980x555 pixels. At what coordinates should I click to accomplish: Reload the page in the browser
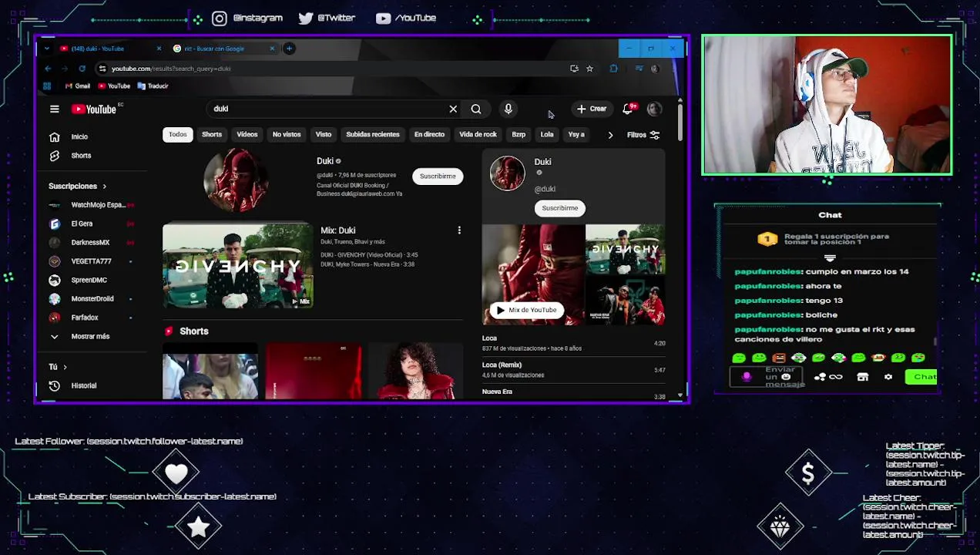click(82, 69)
